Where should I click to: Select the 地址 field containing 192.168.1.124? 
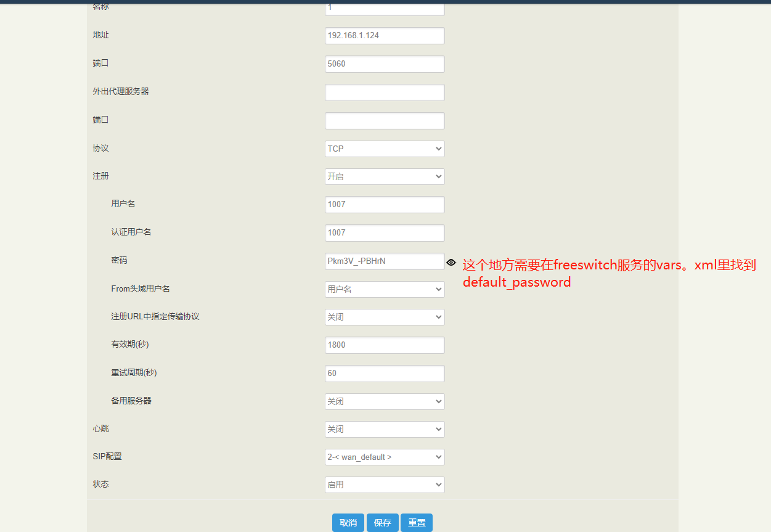click(x=385, y=35)
